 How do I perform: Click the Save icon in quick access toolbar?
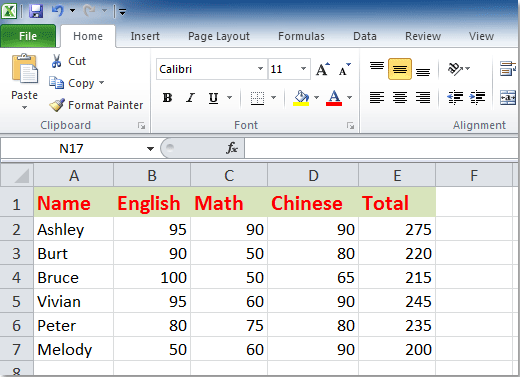click(x=36, y=11)
